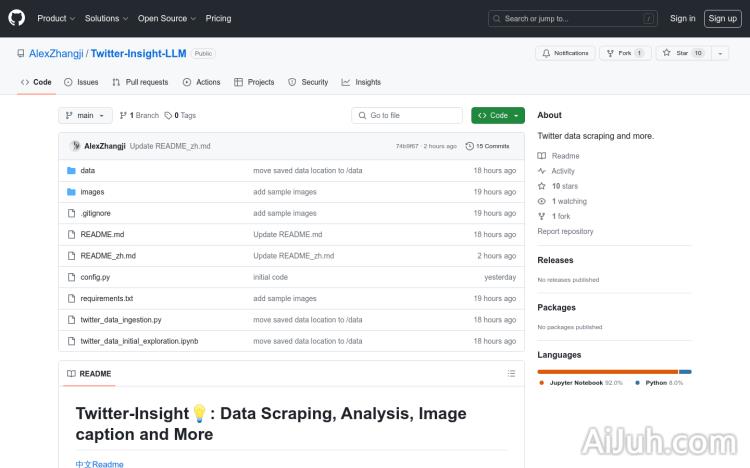Open the Product menu
This screenshot has height=468, width=750.
click(55, 18)
